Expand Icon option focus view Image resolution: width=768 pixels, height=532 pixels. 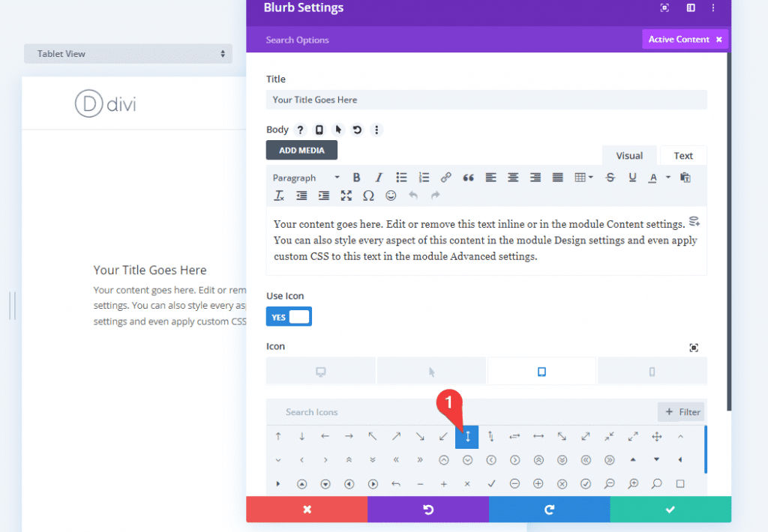(694, 348)
